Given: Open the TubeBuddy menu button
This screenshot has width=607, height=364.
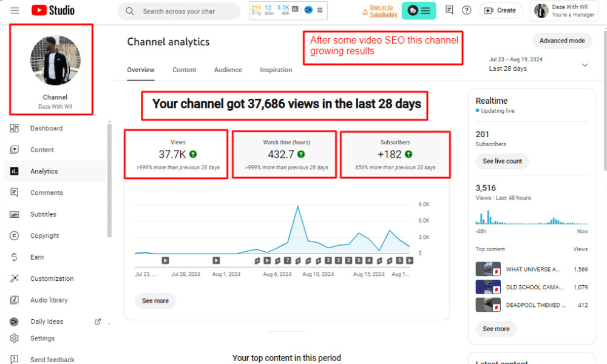Looking at the screenshot, I should pos(419,10).
